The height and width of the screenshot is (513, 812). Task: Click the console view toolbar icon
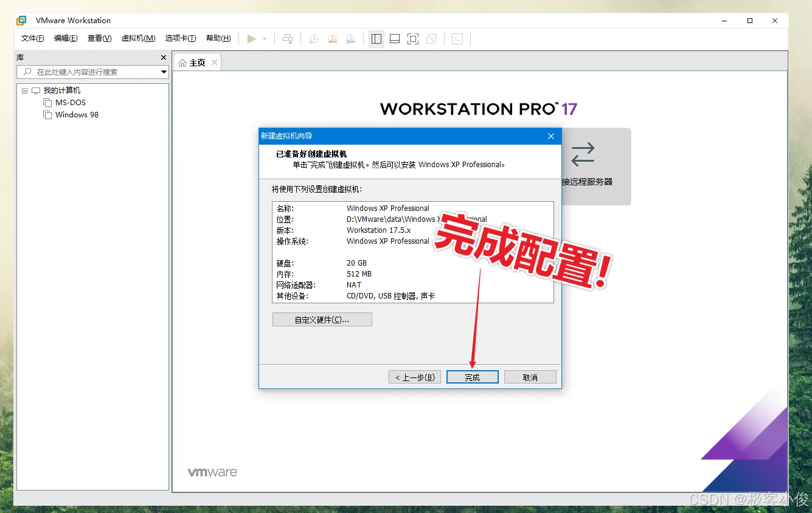tap(457, 39)
